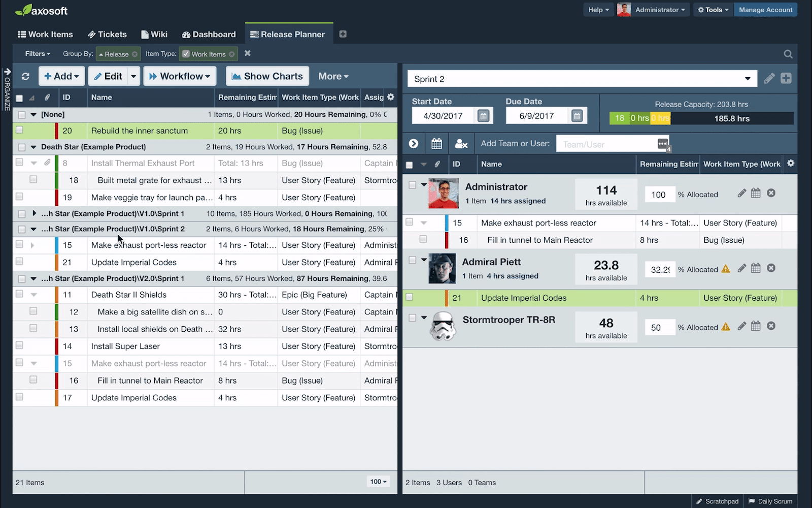Expand the V1.0\Sprint 1 group
812x508 pixels.
tap(34, 213)
